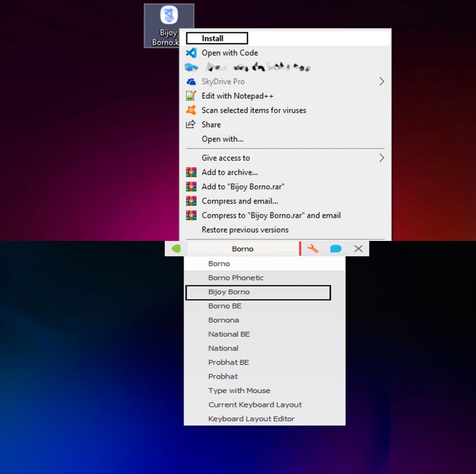Choose Install from the context menu
This screenshot has height=474, width=476.
(x=285, y=38)
